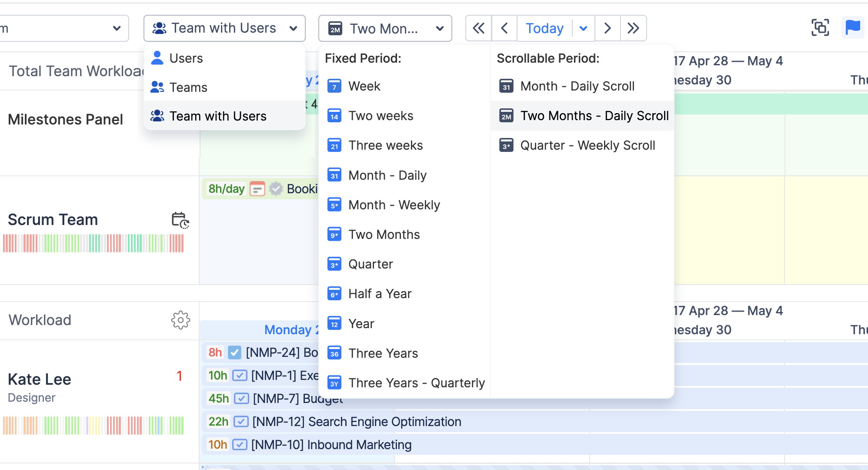Go to previous period arrow
Image resolution: width=868 pixels, height=470 pixels.
click(x=504, y=28)
